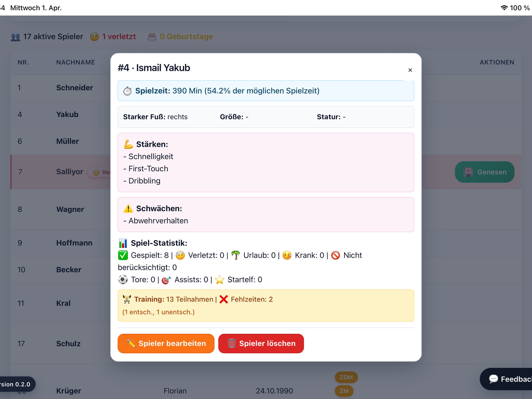The width and height of the screenshot is (532, 399).
Task: Click the sick face icon by Krank
Action: tap(287, 255)
